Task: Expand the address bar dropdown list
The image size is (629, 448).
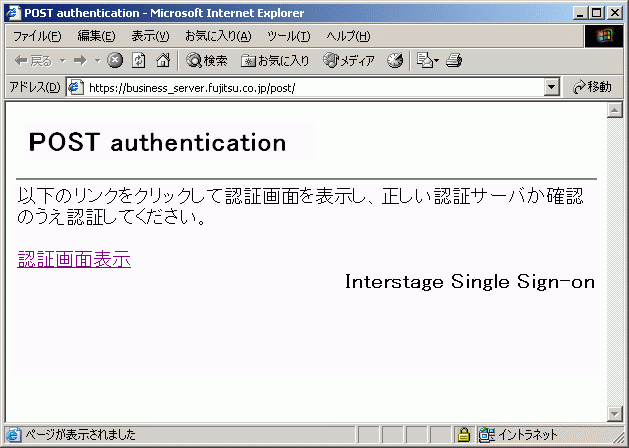Action: point(552,87)
